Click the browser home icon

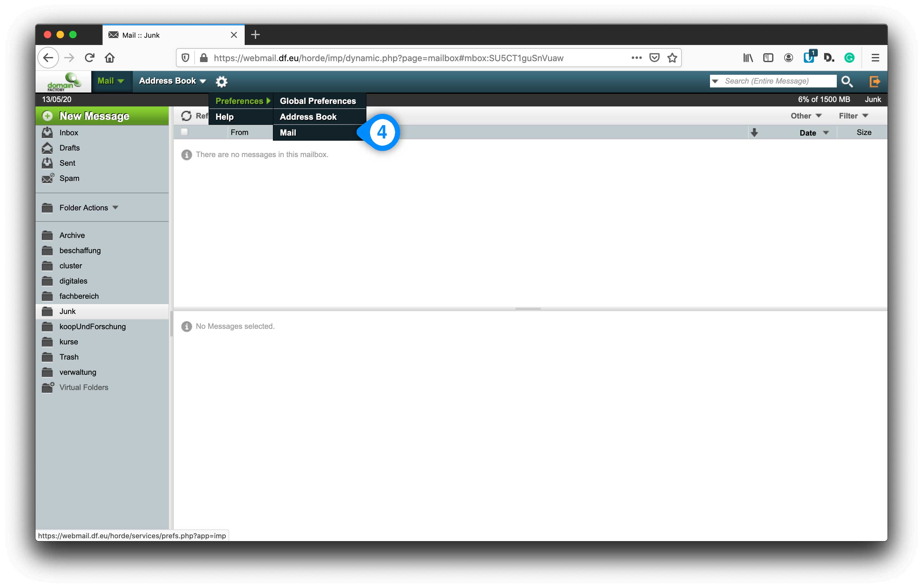(110, 58)
